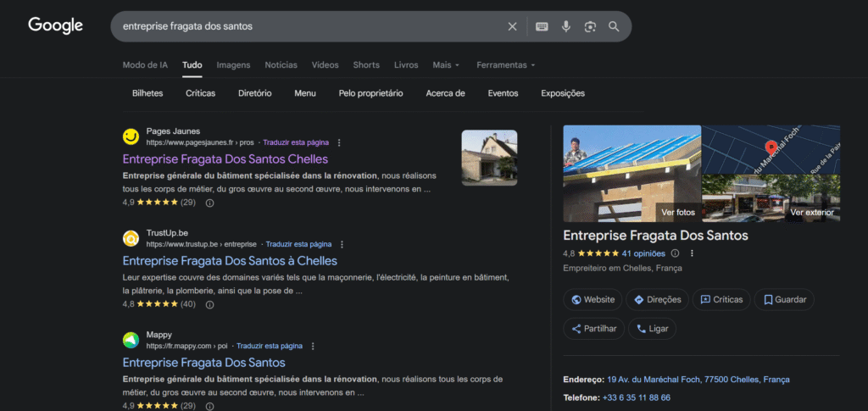Screen dimensions: 868x411
Task: Expand the Mais dropdown menu
Action: click(x=446, y=65)
